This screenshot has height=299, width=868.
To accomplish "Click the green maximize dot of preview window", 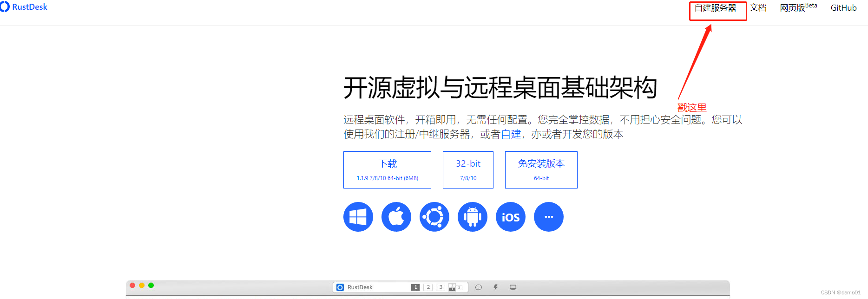I will (x=151, y=285).
